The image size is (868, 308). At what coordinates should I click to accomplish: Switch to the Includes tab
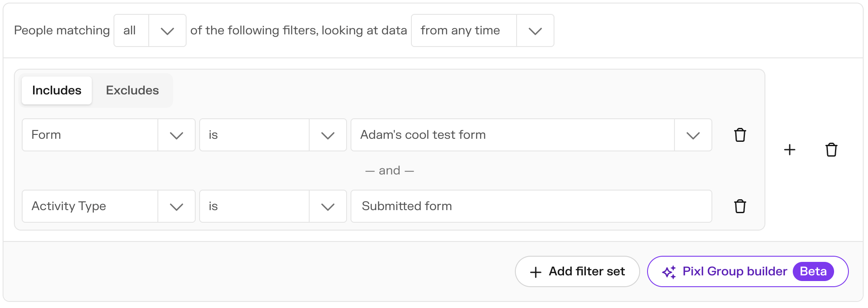point(57,90)
